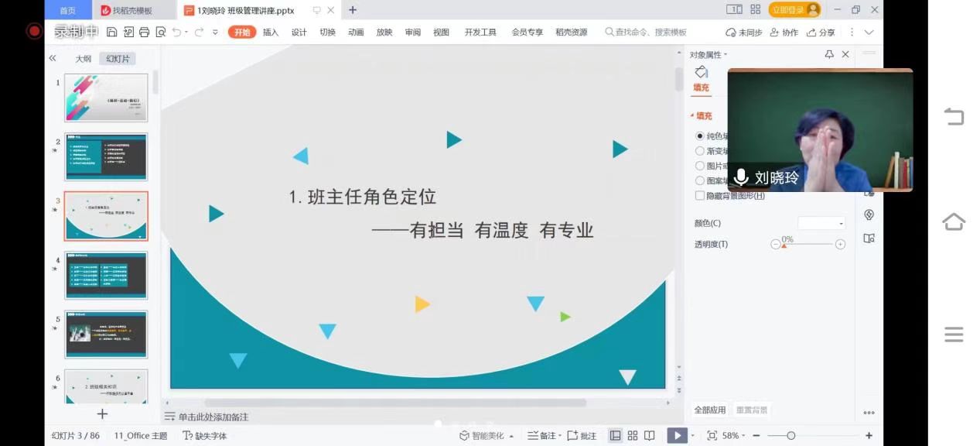Viewport: 980px width, 446px height.
Task: Switch to slide sorter view icon
Action: 633,436
